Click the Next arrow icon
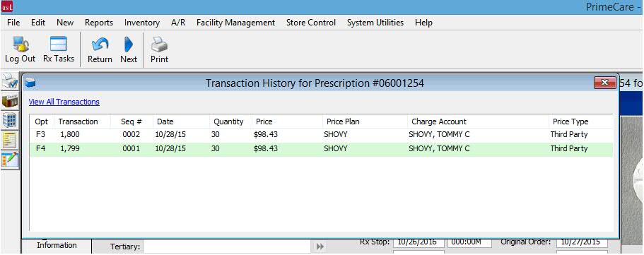 [129, 45]
